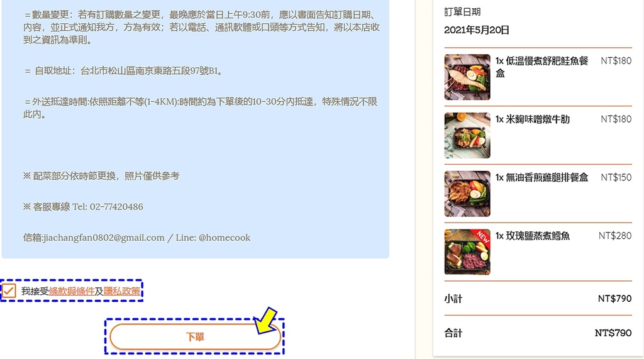644x359 pixels.
Task: Uncheck the accept terms checkbox
Action: (x=9, y=291)
